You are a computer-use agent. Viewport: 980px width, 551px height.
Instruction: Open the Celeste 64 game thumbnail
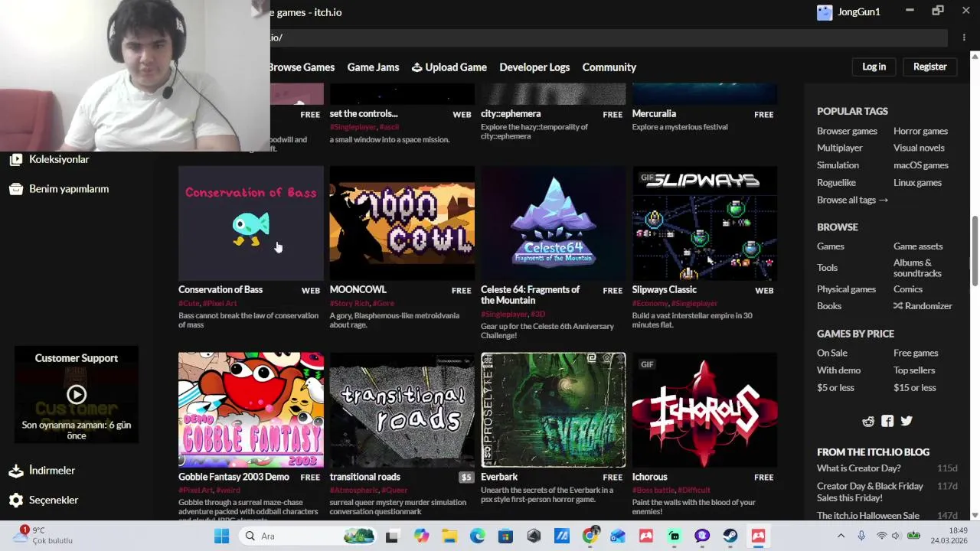[554, 223]
